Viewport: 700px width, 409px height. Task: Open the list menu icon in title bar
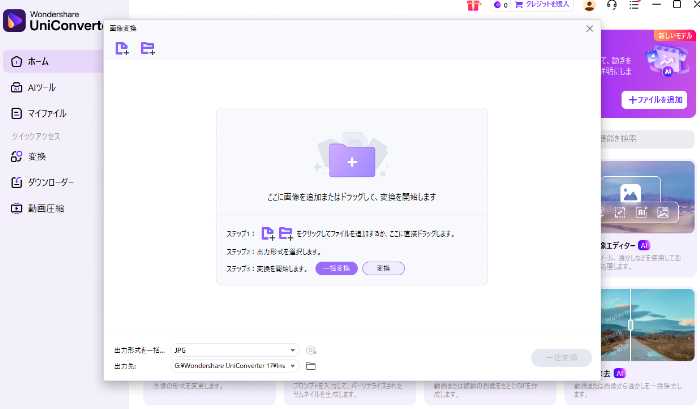(x=634, y=4)
